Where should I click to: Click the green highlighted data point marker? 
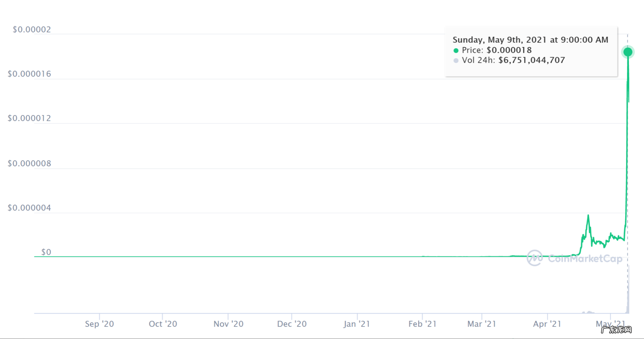pyautogui.click(x=628, y=52)
